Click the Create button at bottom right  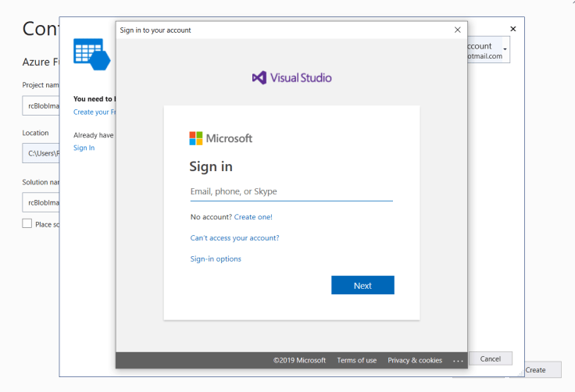(536, 370)
